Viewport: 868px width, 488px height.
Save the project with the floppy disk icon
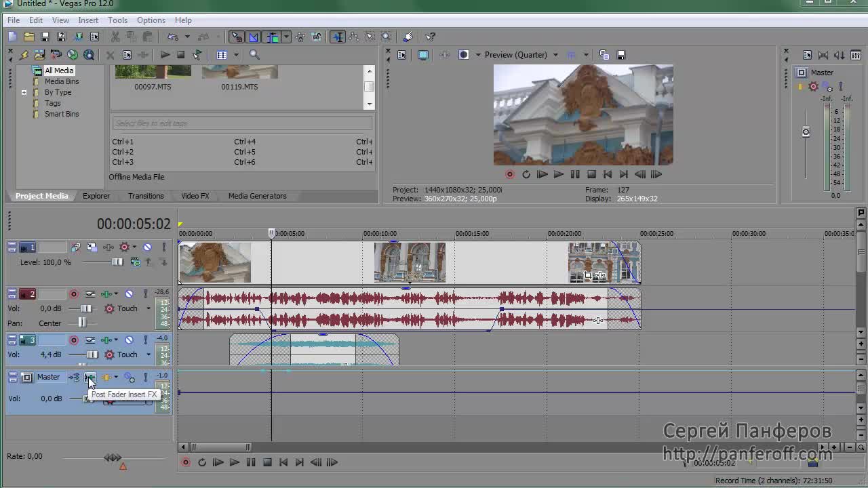[45, 37]
